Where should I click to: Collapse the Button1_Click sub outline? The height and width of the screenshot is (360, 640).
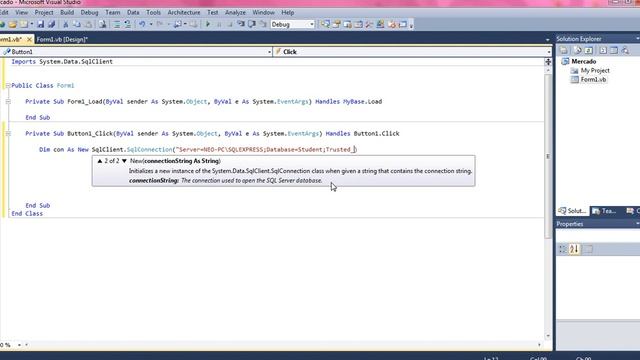[8, 134]
